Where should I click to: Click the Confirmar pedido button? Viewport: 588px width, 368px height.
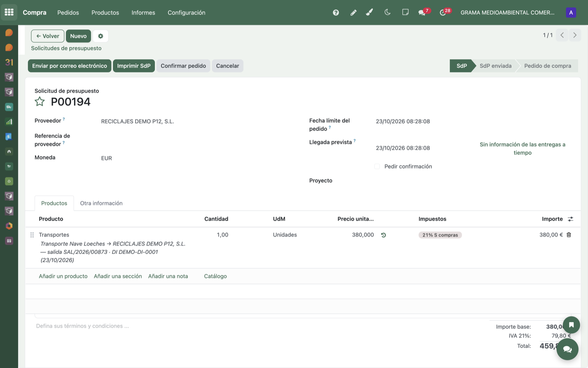[x=183, y=66]
